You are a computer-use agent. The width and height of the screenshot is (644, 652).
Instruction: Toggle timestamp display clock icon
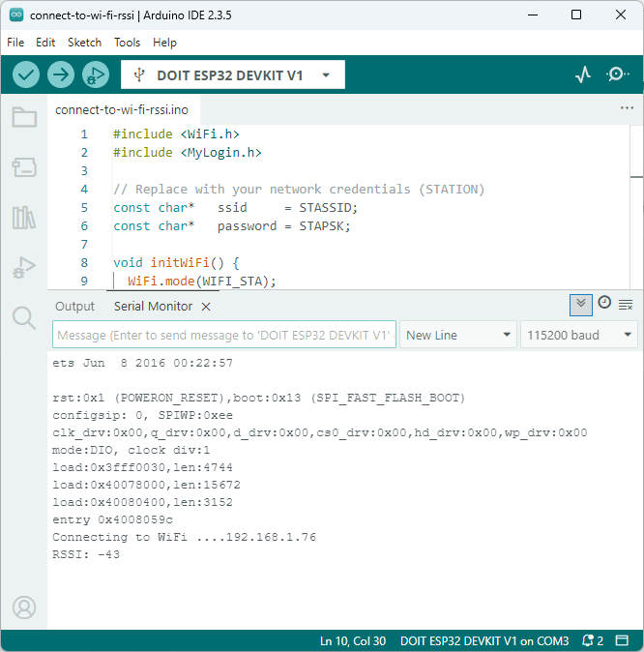pos(604,303)
